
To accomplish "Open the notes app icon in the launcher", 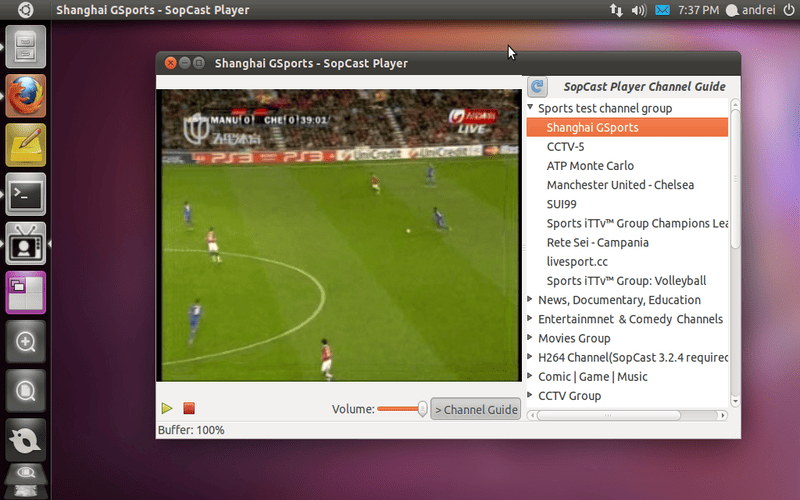I will click(26, 146).
